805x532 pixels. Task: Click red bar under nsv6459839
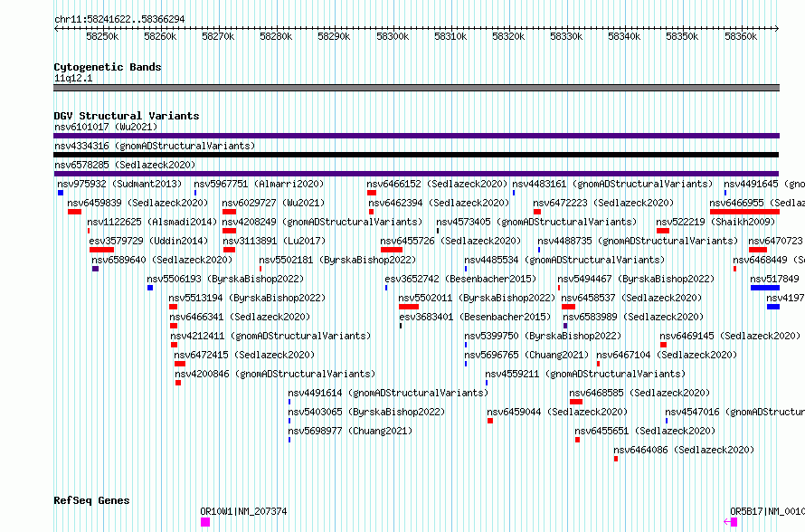pos(74,212)
